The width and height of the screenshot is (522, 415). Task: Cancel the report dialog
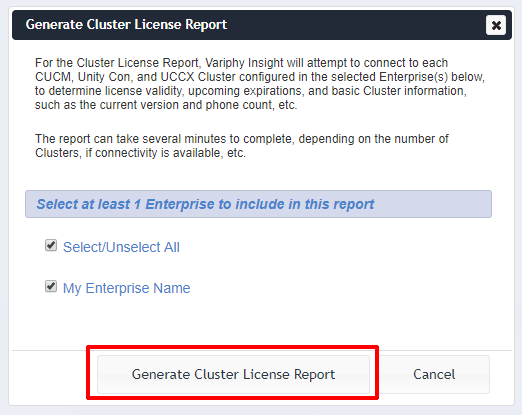coord(434,374)
